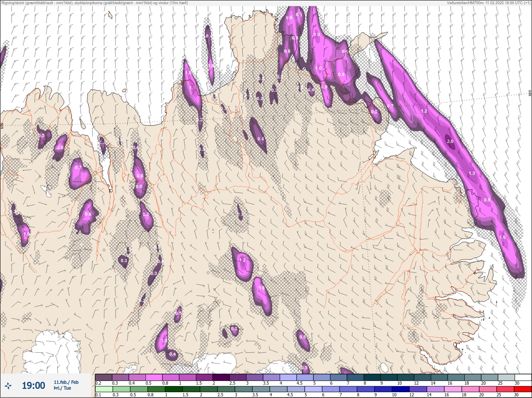The image size is (532, 398).
Task: Select upper legend lavender swatch 4–4.5
Action: [288, 377]
